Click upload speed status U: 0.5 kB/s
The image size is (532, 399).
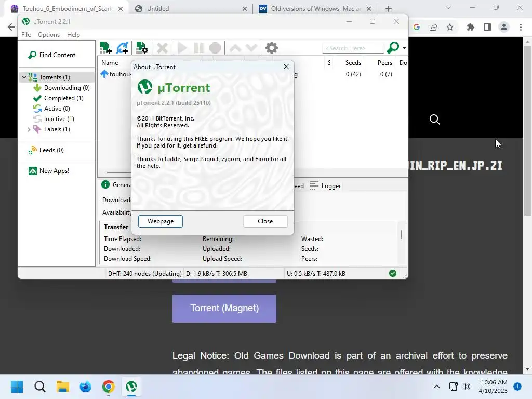tap(316, 274)
